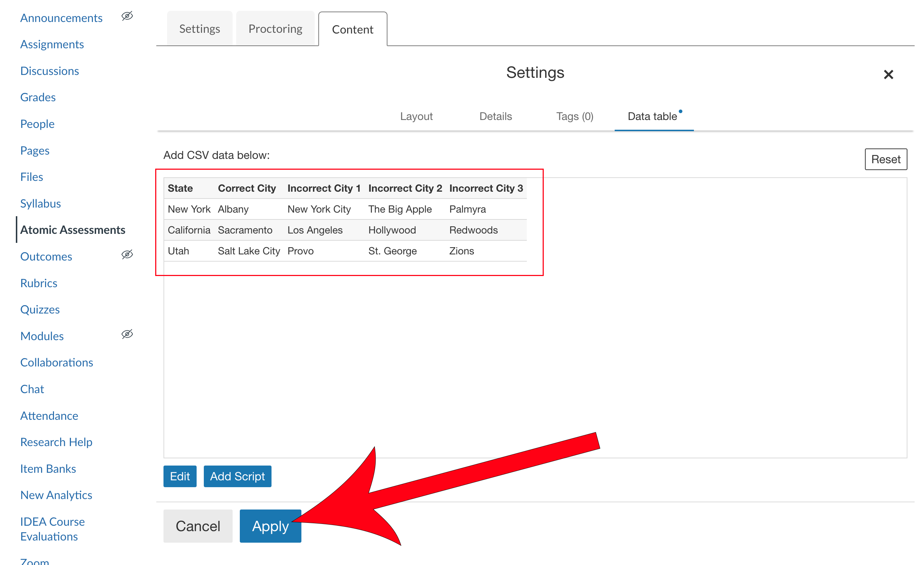
Task: Toggle the hidden-eye icon next to Outcomes
Action: 127,254
